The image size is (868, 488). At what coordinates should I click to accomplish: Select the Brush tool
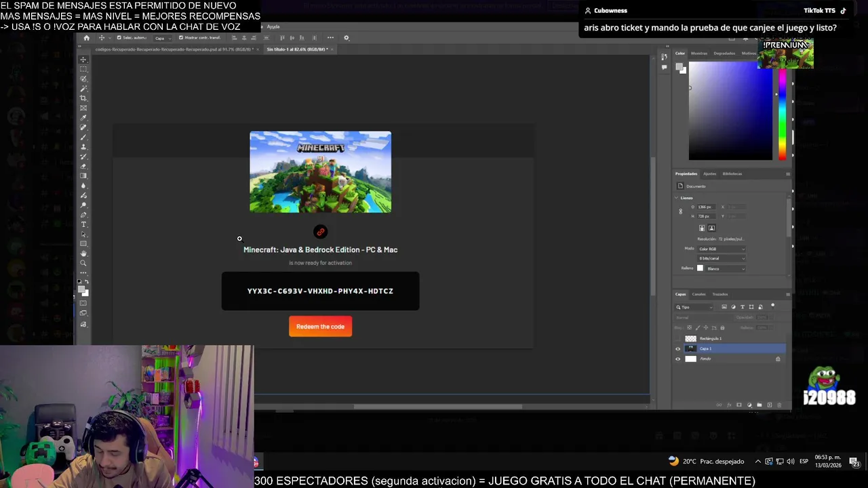pyautogui.click(x=83, y=136)
